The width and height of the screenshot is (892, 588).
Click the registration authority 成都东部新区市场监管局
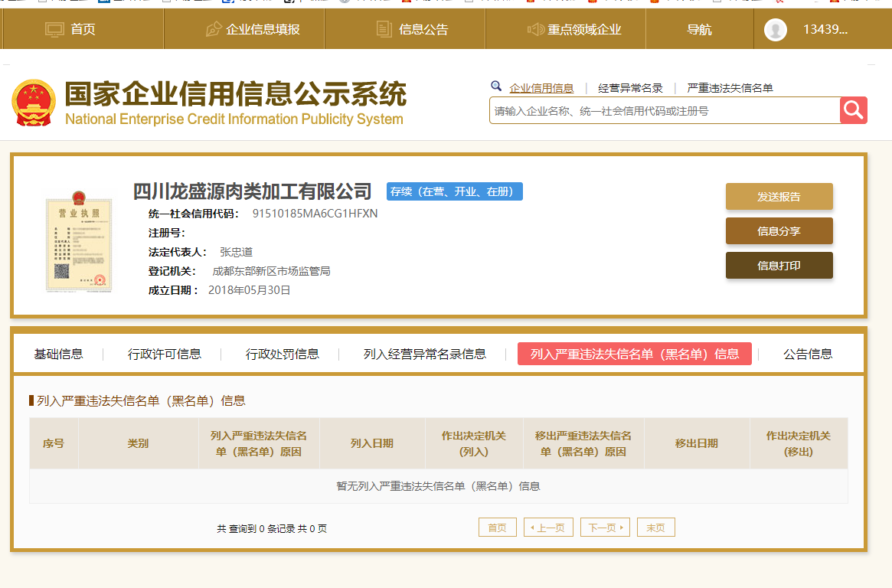point(271,271)
